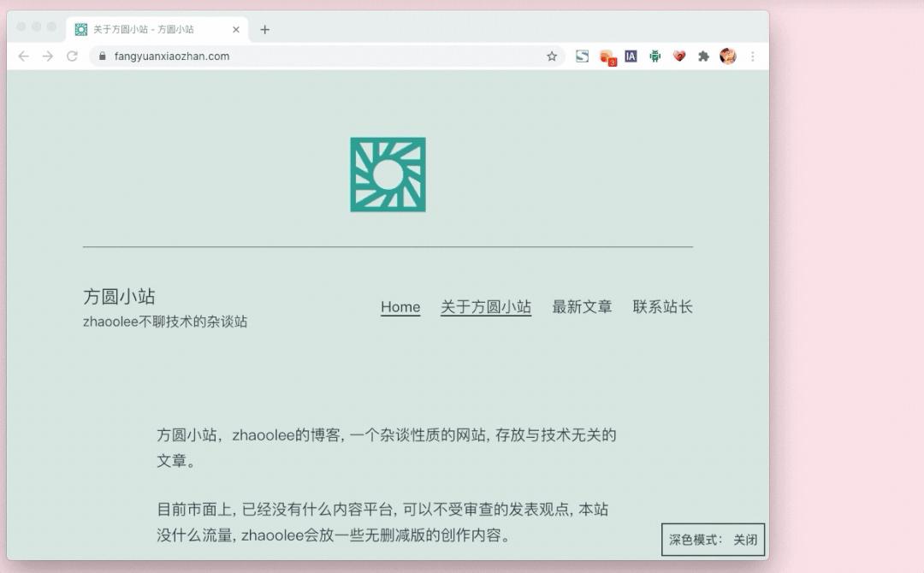Click the puzzle-piece extensions icon

click(702, 56)
